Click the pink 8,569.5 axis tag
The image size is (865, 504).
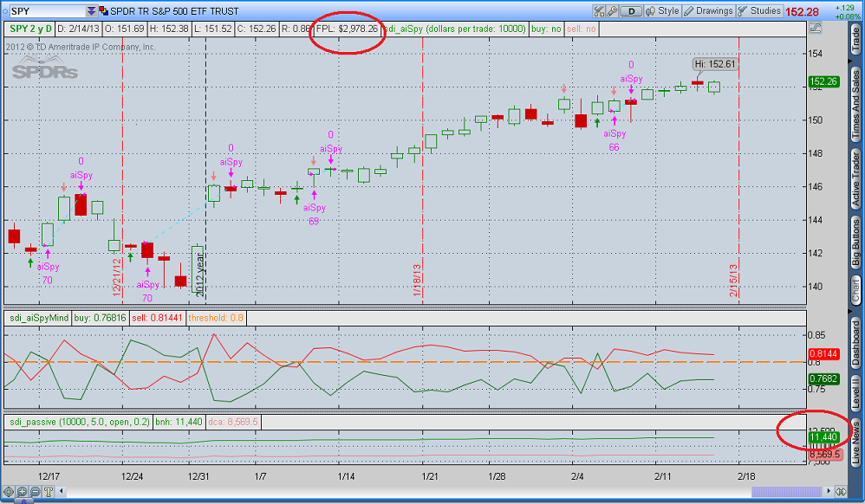tap(825, 455)
